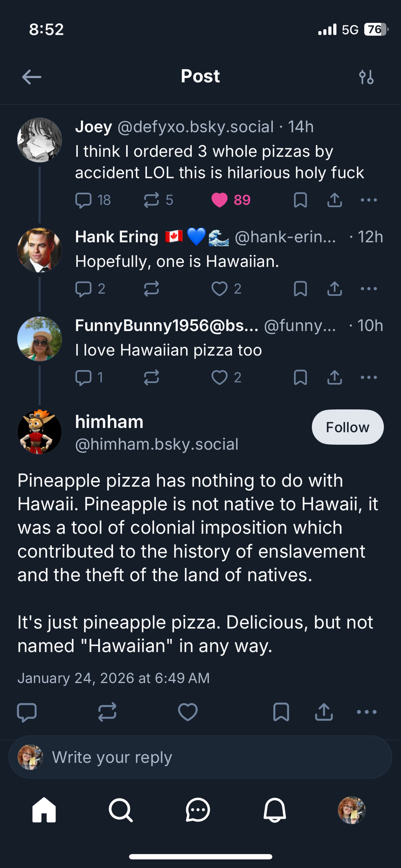Unlike Joey's post with 89 likes
The height and width of the screenshot is (868, 401).
pyautogui.click(x=220, y=200)
